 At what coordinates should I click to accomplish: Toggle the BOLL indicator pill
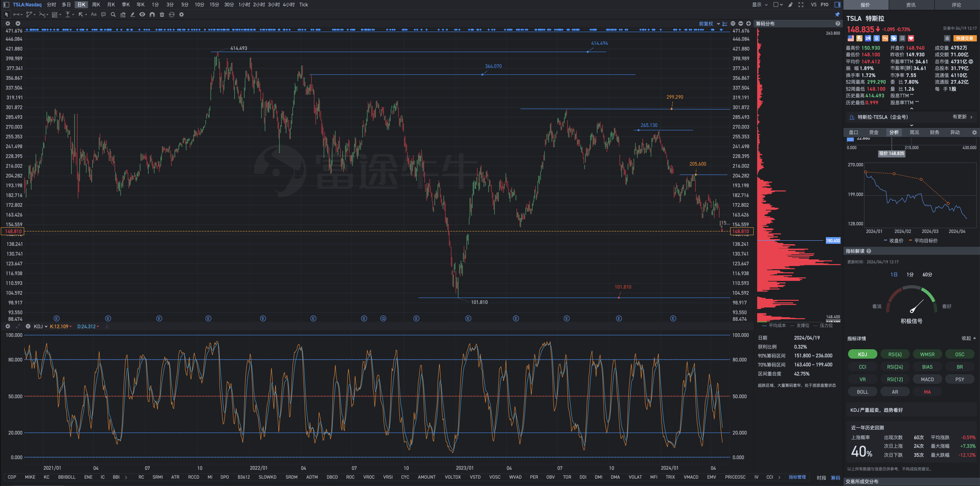click(863, 392)
